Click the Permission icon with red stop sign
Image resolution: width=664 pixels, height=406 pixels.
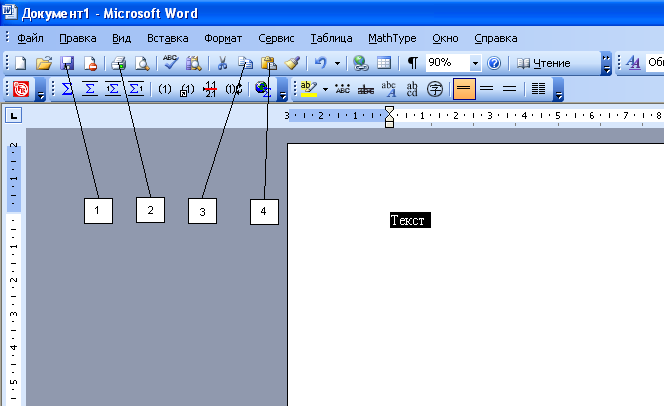pyautogui.click(x=90, y=64)
